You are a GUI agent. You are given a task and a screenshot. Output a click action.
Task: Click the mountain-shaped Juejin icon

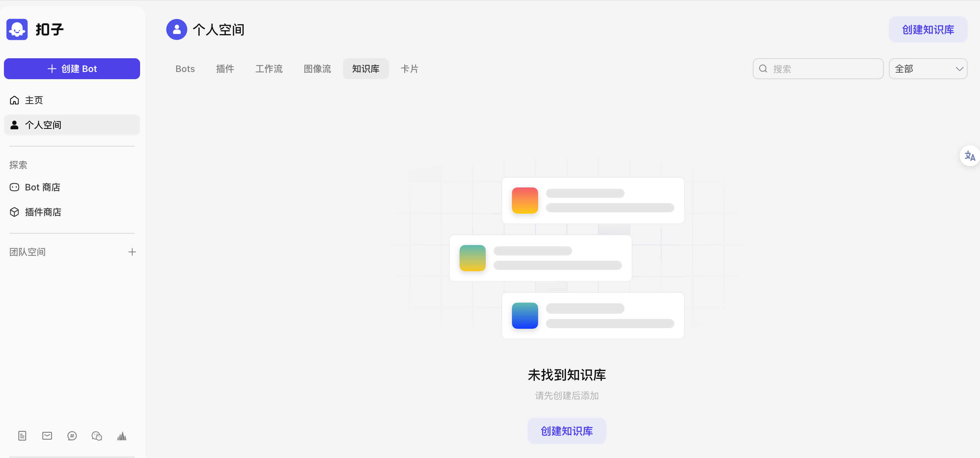click(x=122, y=435)
